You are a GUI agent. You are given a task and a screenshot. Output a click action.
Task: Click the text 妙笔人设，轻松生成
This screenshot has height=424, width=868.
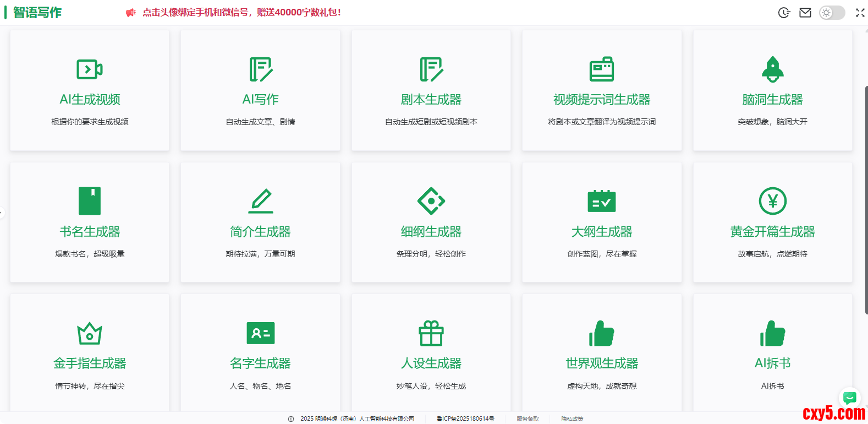[x=431, y=386]
